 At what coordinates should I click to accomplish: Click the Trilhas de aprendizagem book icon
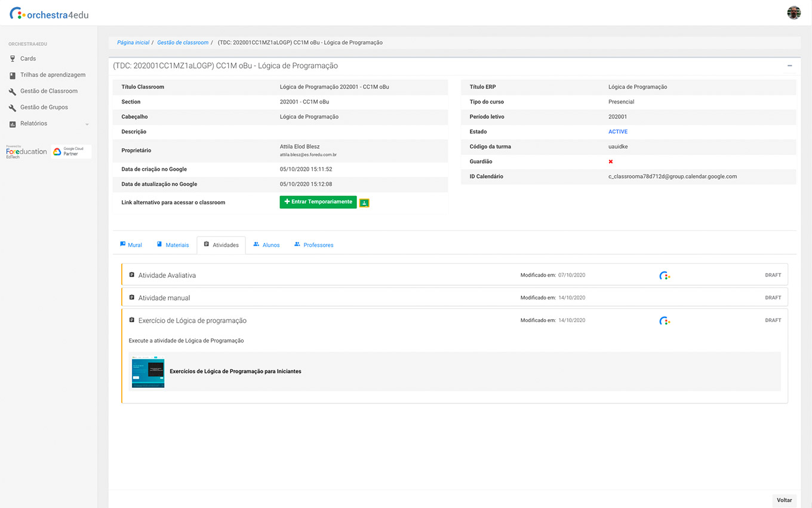(13, 75)
